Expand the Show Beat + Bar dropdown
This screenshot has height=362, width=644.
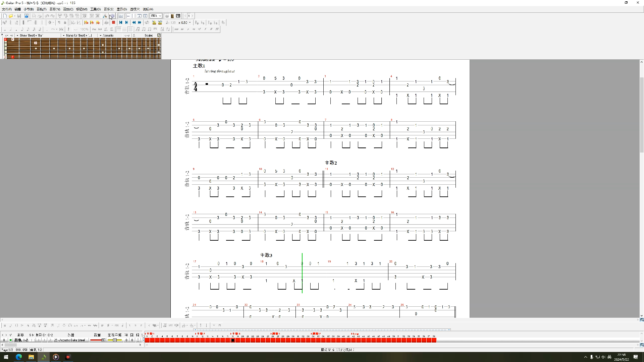pos(17,35)
